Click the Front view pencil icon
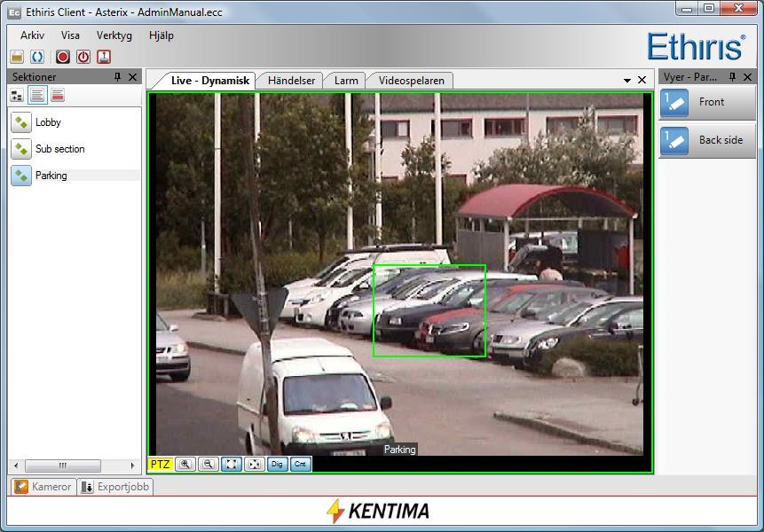This screenshot has height=532, width=764. pyautogui.click(x=674, y=102)
